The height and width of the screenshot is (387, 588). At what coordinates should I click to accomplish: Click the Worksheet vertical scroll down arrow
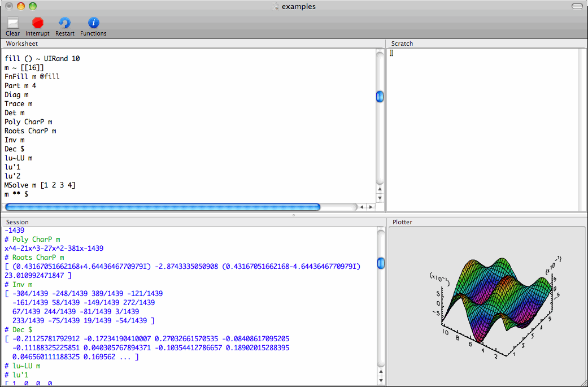[x=380, y=198]
